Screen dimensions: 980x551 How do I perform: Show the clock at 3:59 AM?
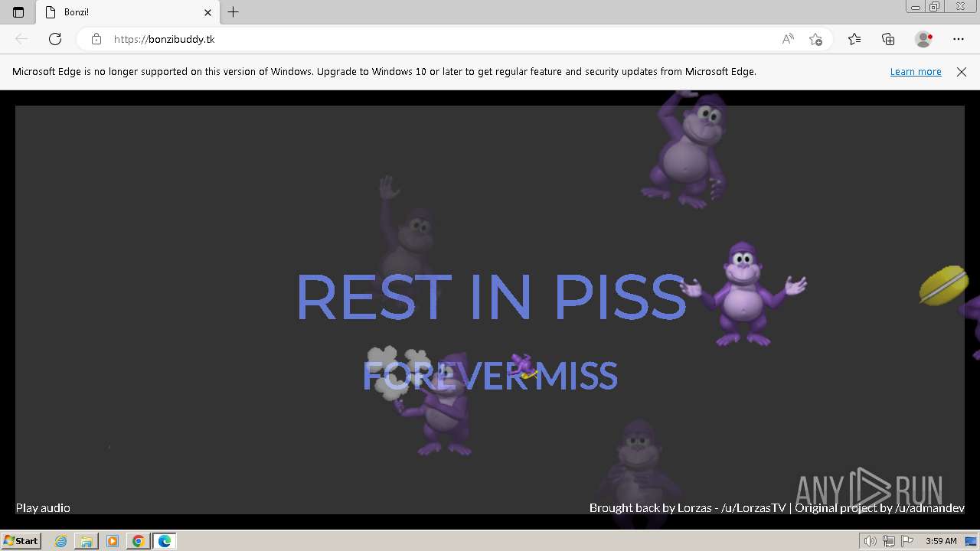coord(941,541)
